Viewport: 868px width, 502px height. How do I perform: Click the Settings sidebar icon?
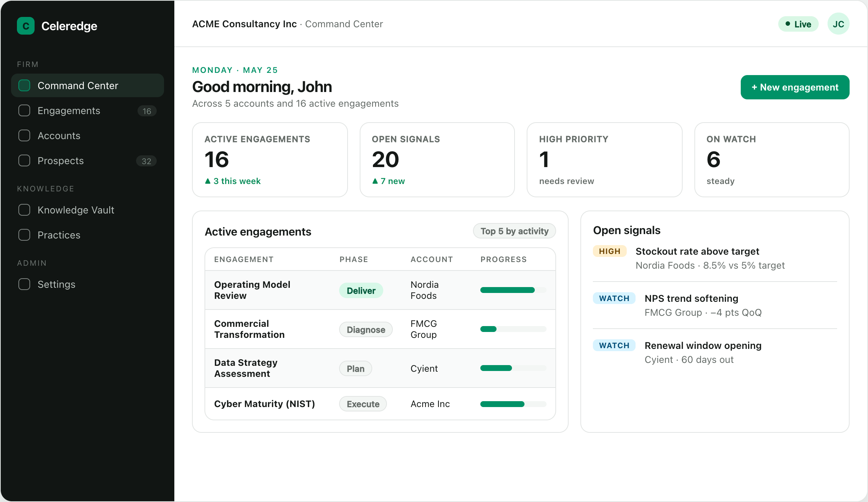click(24, 284)
